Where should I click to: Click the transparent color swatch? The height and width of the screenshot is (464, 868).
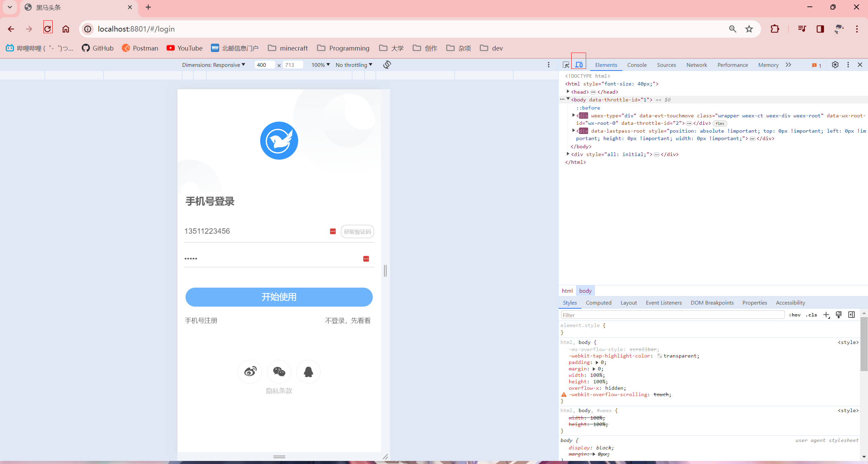[659, 356]
